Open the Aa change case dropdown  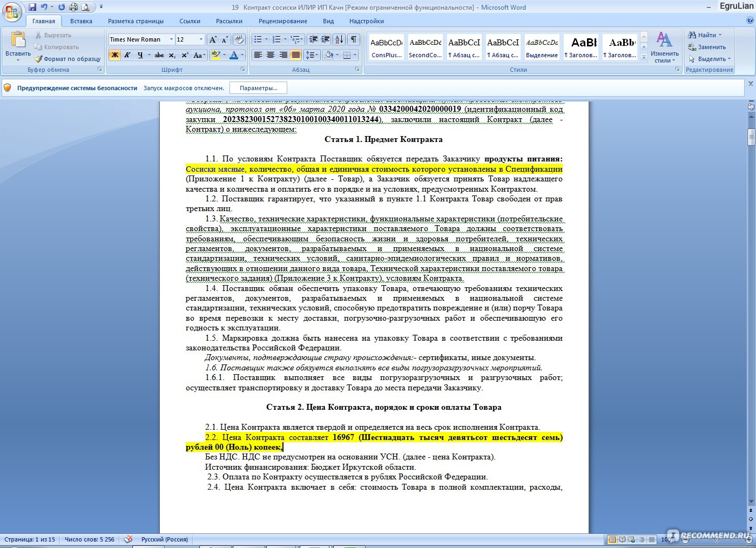pyautogui.click(x=199, y=55)
